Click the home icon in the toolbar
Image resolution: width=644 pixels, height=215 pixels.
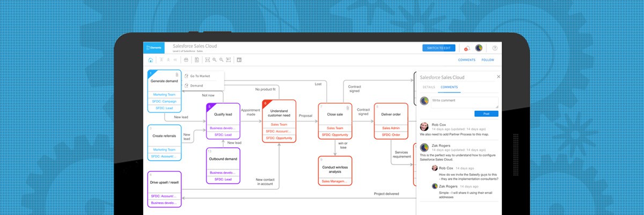tap(151, 60)
